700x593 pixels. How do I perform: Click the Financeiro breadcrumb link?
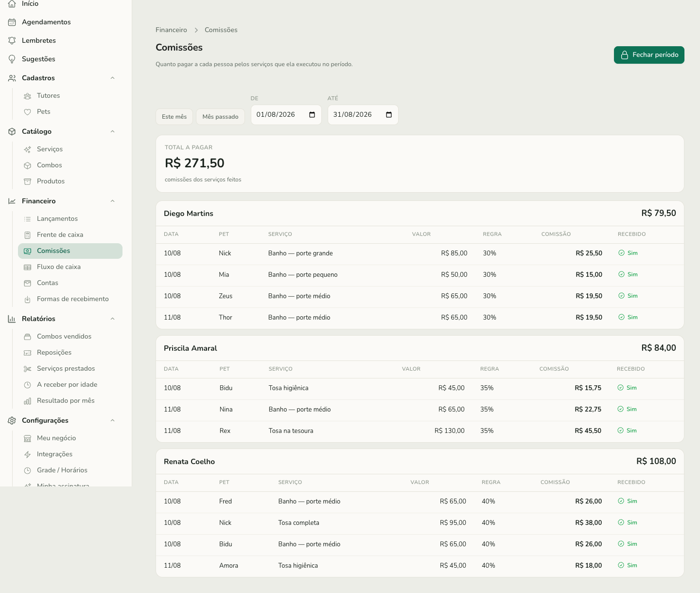click(x=171, y=30)
